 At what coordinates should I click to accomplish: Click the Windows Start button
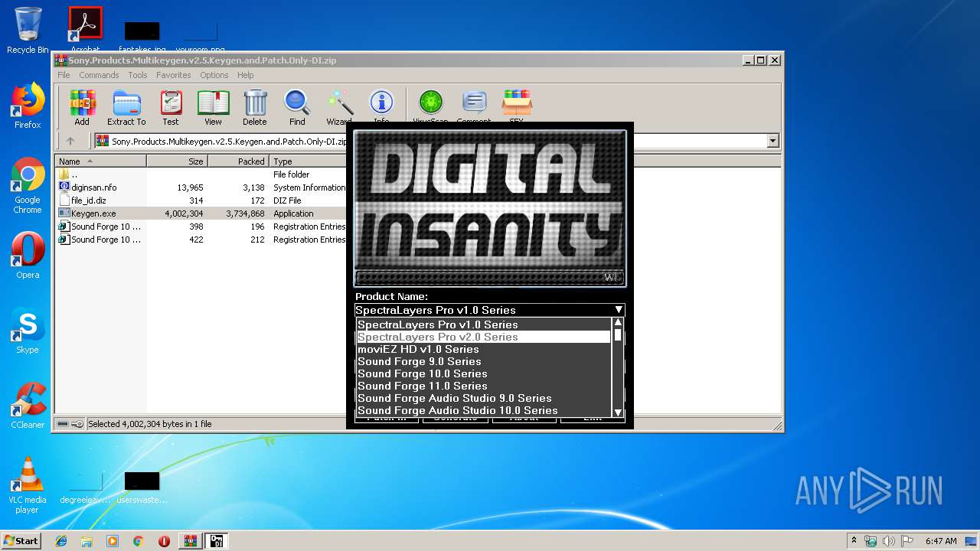point(21,540)
